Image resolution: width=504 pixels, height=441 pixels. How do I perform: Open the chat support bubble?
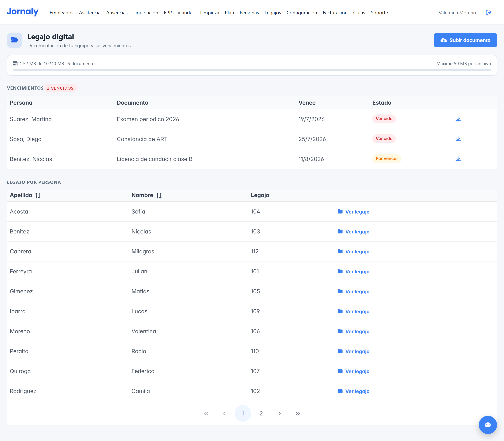coord(488,425)
